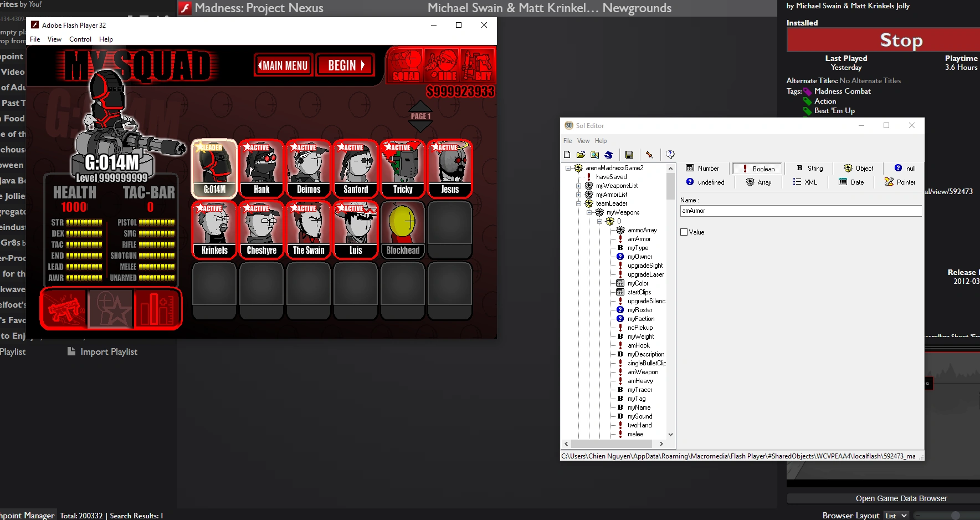Click the BEGIN button in the game

(346, 65)
